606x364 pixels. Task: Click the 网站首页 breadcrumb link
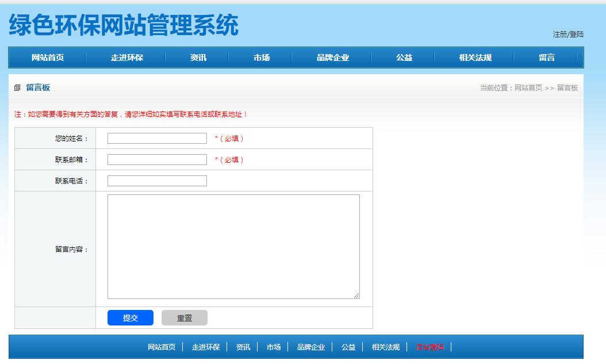(528, 88)
